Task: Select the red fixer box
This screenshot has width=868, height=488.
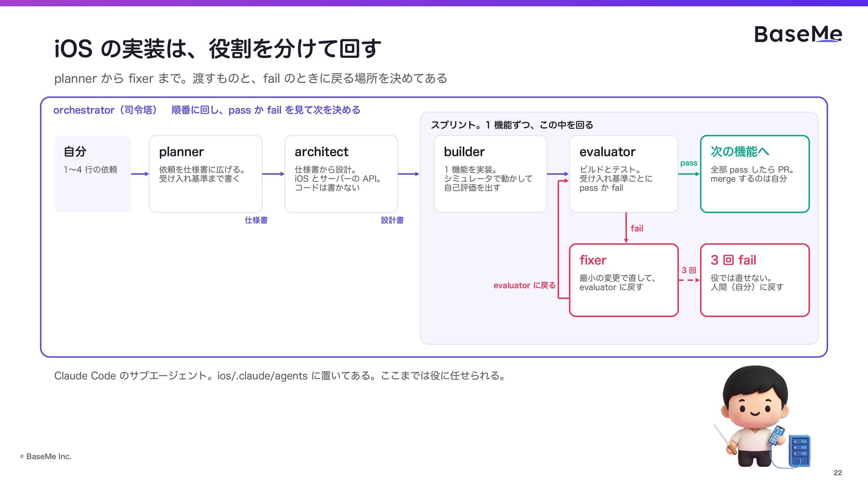Action: pyautogui.click(x=624, y=280)
